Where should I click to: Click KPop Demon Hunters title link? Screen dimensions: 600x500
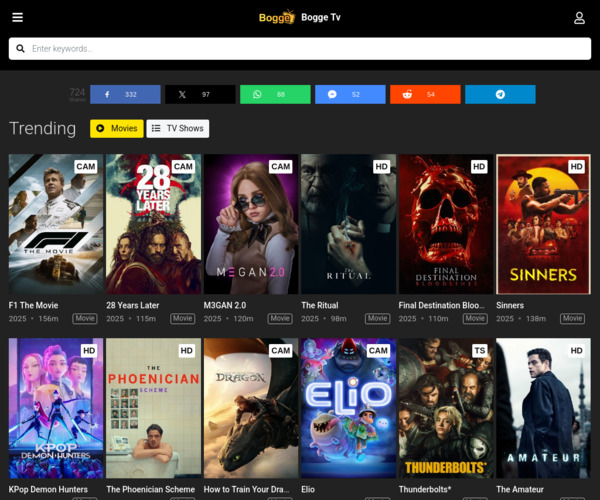[48, 489]
